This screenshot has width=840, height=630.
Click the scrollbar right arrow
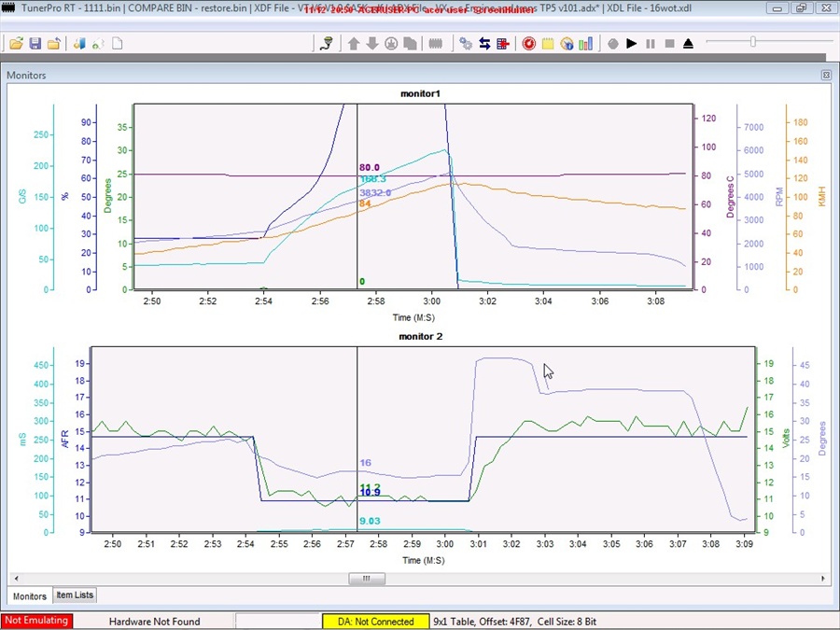tap(823, 578)
